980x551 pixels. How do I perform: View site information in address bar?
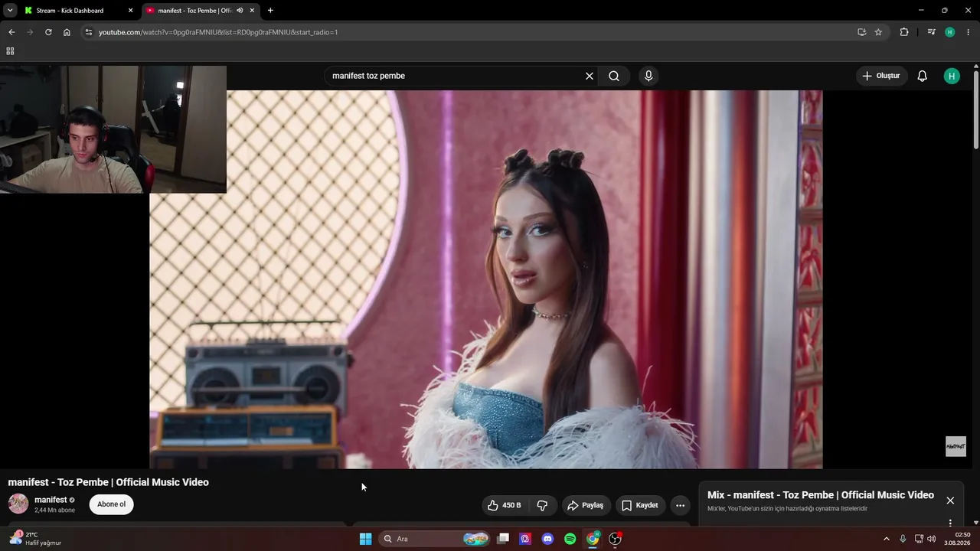[x=88, y=32]
